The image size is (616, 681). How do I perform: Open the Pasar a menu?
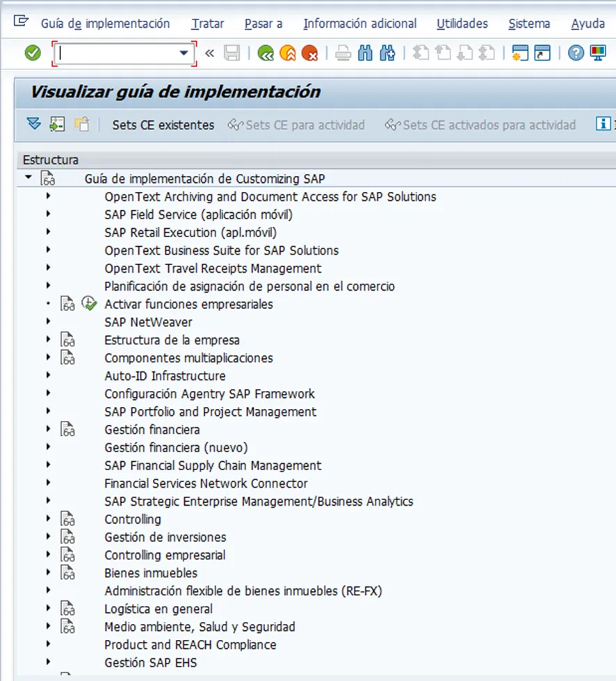264,24
